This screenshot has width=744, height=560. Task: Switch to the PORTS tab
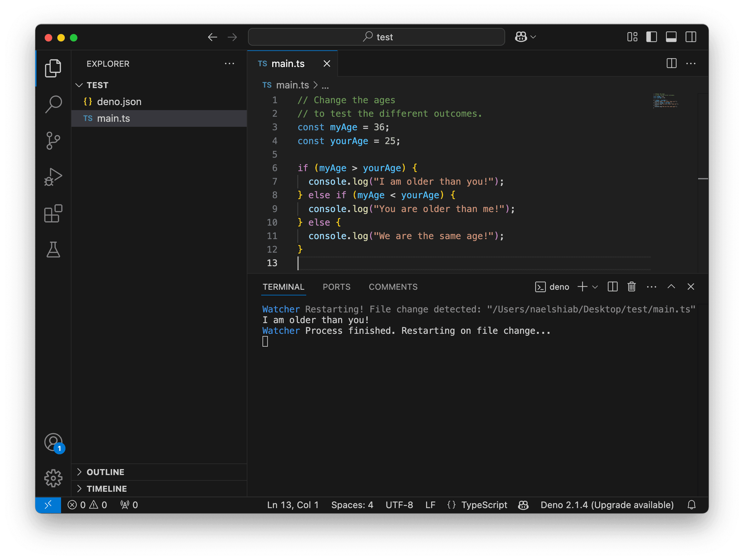coord(336,287)
